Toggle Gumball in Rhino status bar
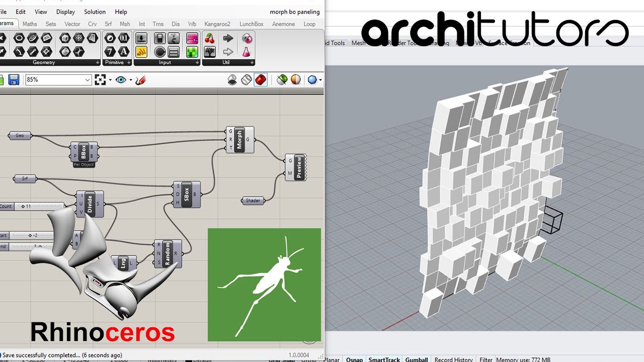Viewport: 644px width, 362px height. point(417,359)
